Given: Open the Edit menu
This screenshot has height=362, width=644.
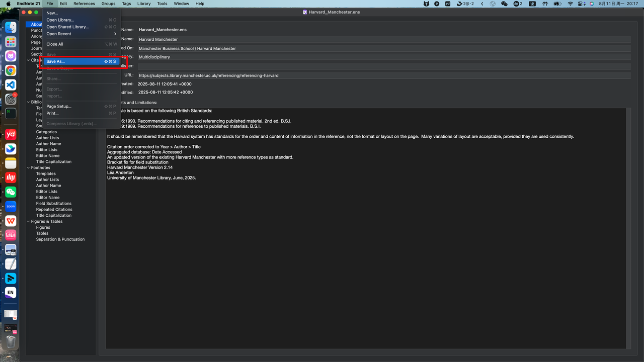Looking at the screenshot, I should [x=63, y=4].
